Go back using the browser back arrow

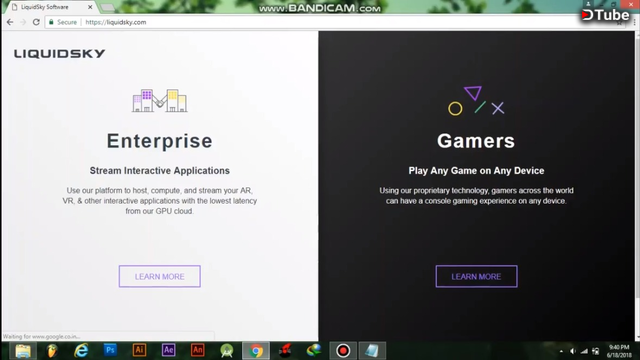[x=10, y=22]
